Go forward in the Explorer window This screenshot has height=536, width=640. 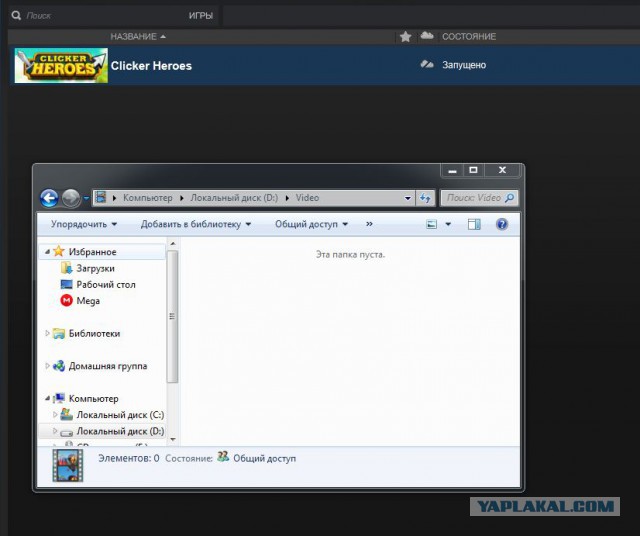coord(71,198)
